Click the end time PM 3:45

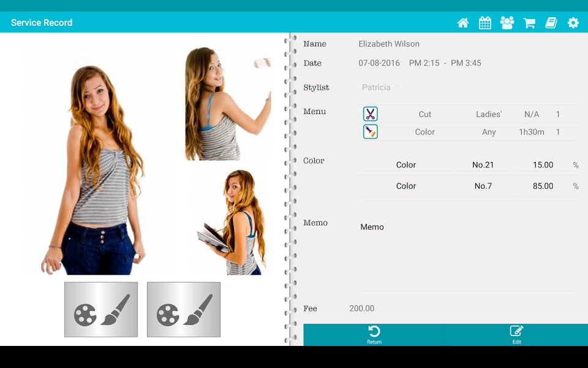(x=466, y=63)
